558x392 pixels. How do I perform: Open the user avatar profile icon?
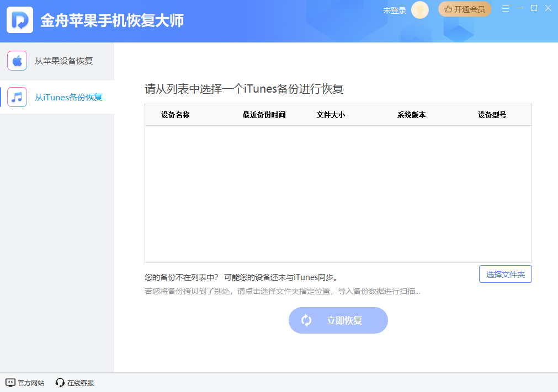pos(420,10)
